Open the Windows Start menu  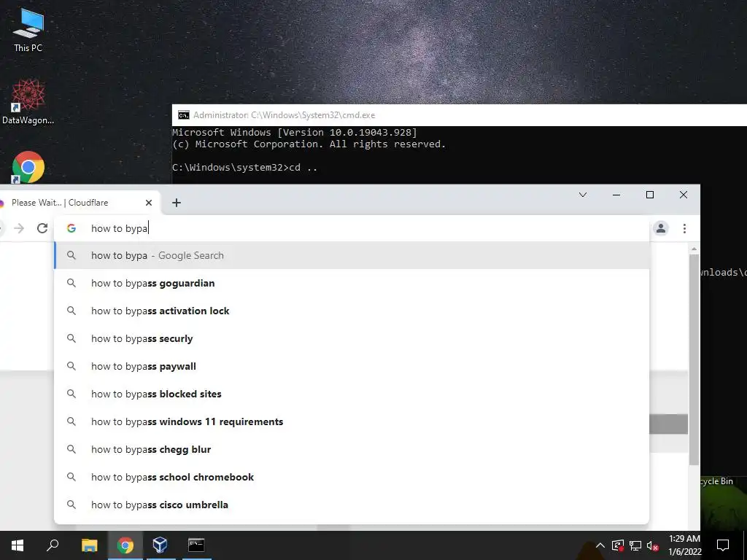coord(18,545)
